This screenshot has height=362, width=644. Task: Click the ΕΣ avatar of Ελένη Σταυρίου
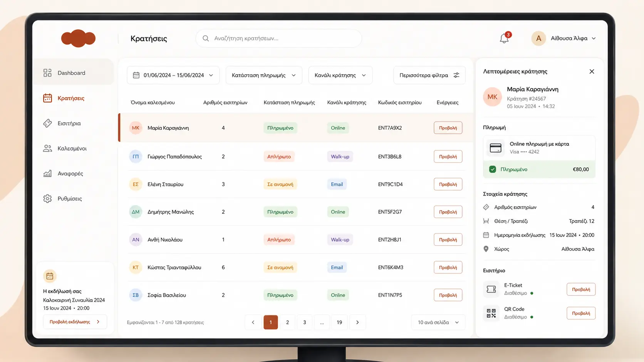(136, 184)
